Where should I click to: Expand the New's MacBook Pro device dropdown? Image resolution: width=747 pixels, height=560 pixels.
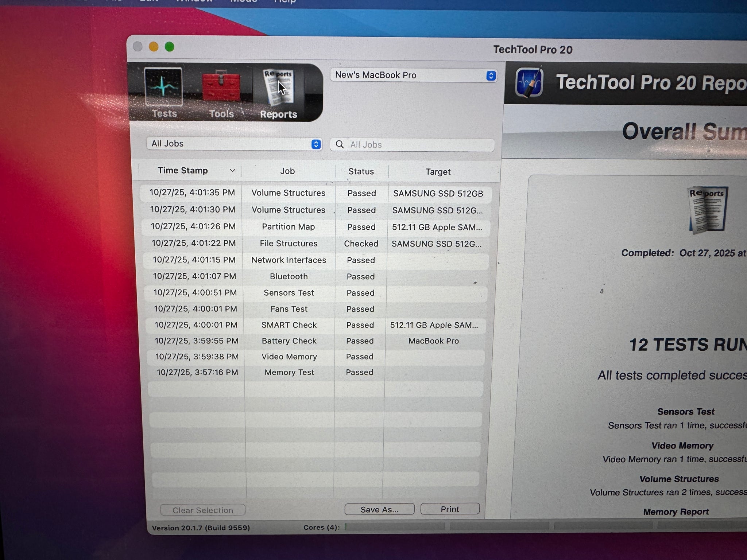click(x=413, y=75)
